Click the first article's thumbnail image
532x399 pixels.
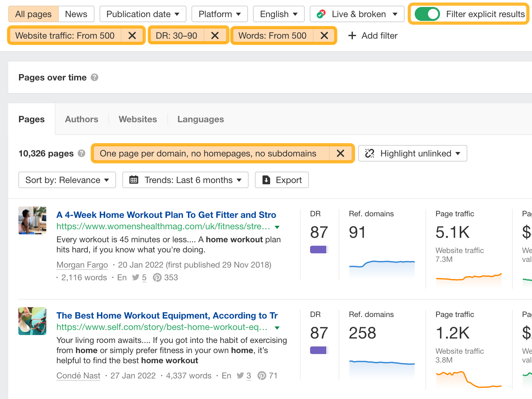click(x=32, y=220)
